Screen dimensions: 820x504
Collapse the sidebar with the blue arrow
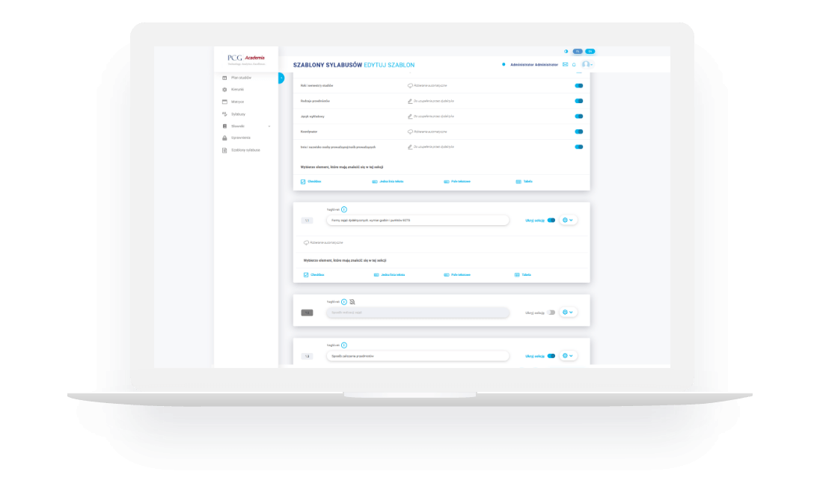tap(281, 78)
